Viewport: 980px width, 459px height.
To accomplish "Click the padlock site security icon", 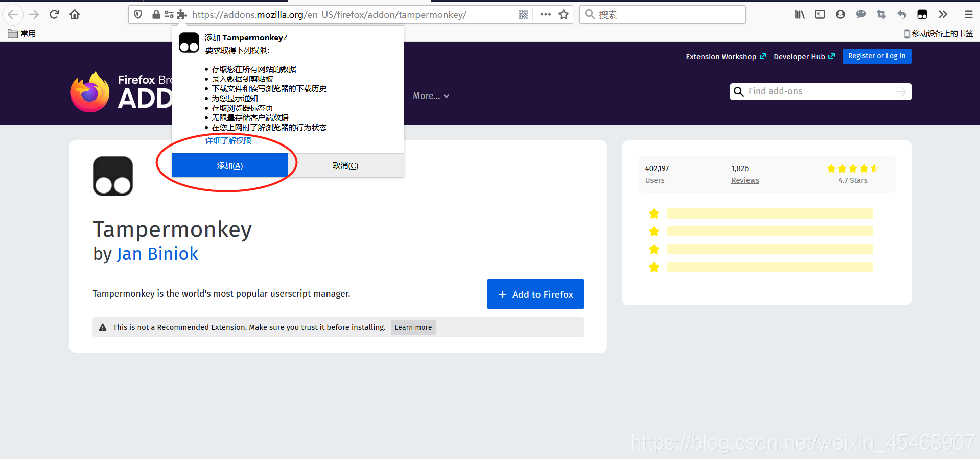I will point(156,14).
